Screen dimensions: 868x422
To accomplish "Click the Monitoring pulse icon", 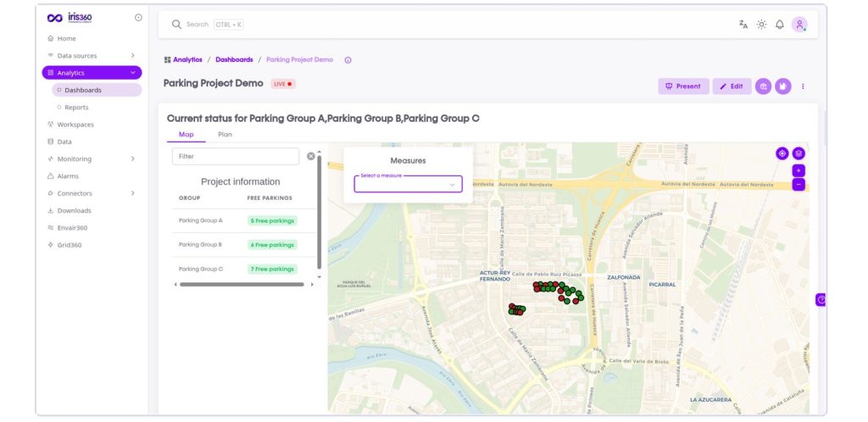I will point(50,158).
